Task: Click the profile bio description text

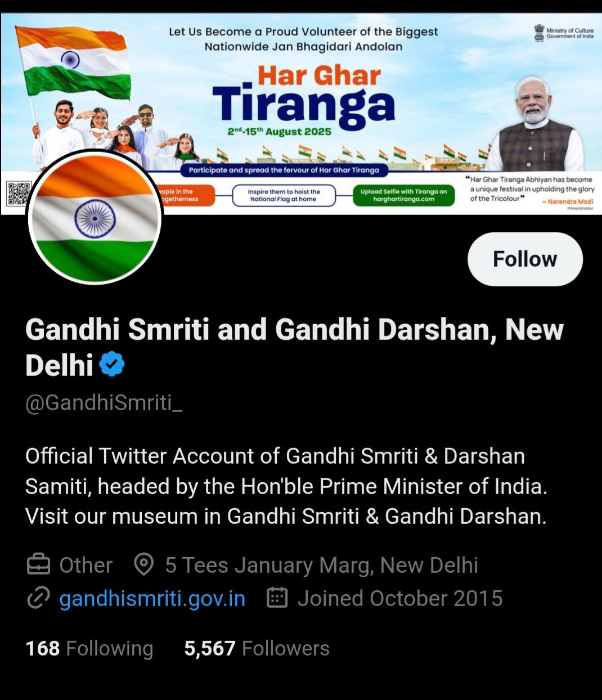Action: pyautogui.click(x=286, y=486)
